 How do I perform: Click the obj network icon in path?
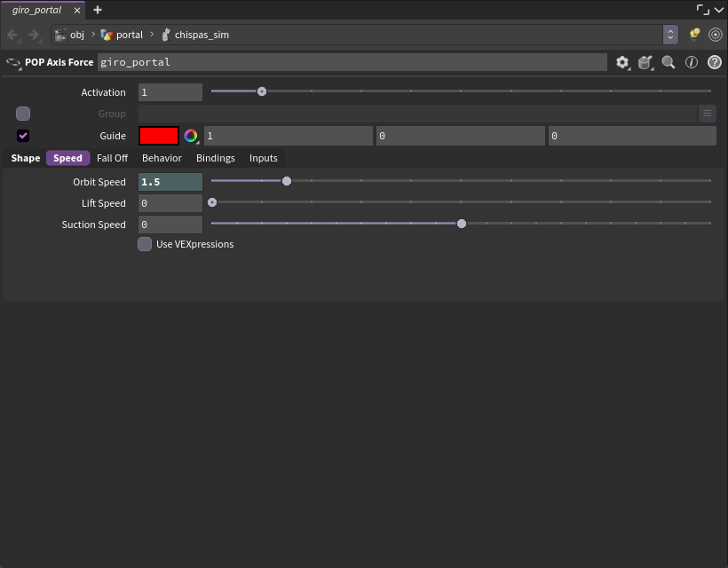[60, 35]
